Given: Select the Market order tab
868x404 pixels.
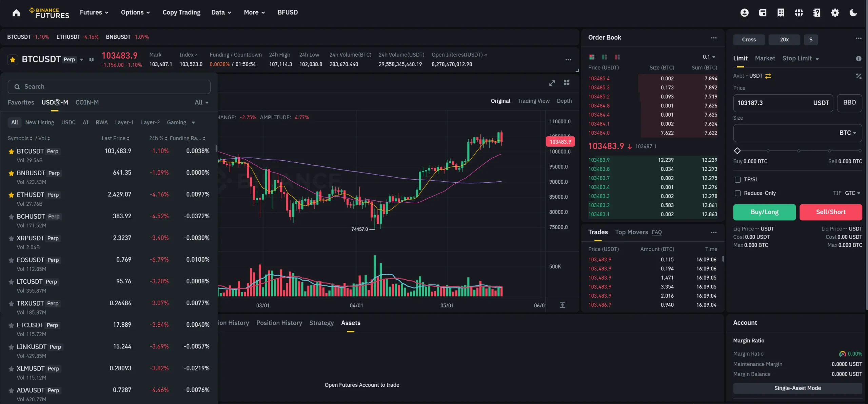Looking at the screenshot, I should point(765,58).
